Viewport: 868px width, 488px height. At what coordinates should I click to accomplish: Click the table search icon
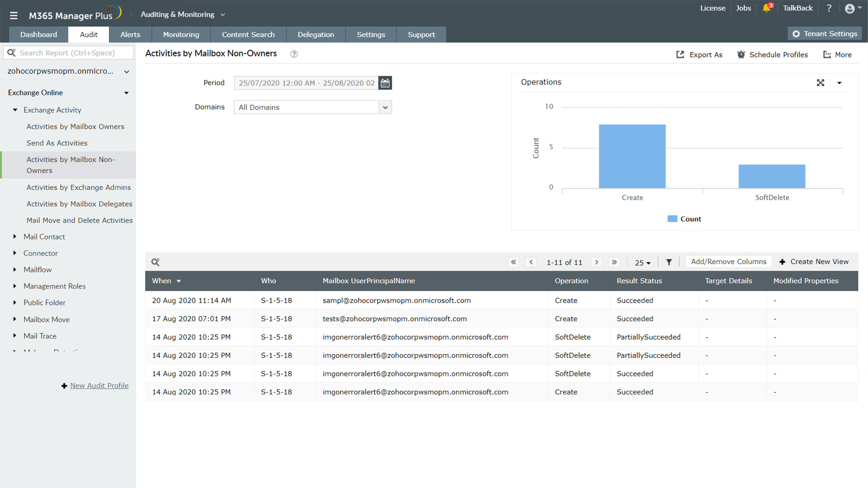point(155,262)
